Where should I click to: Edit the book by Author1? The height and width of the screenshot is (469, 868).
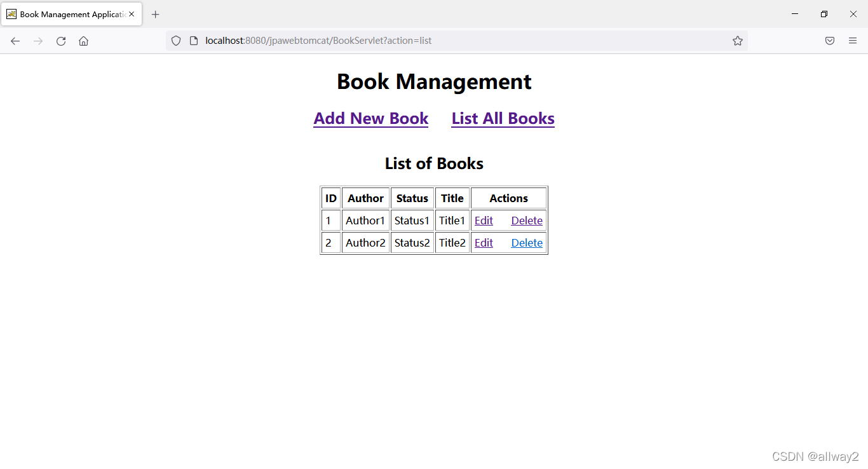tap(484, 221)
